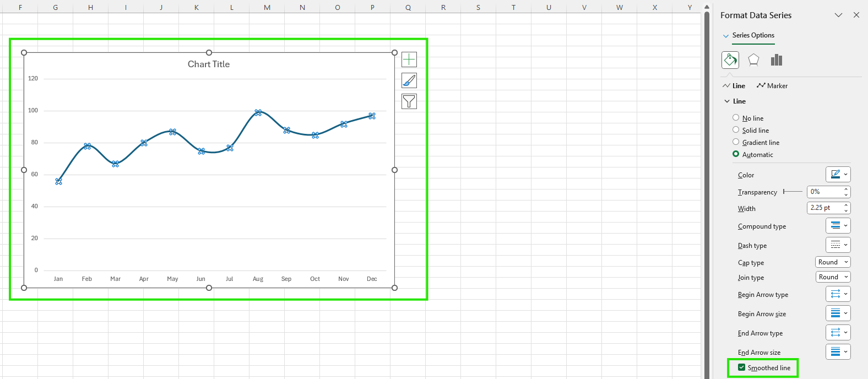The image size is (868, 379).
Task: Collapse the Line section
Action: pos(728,101)
